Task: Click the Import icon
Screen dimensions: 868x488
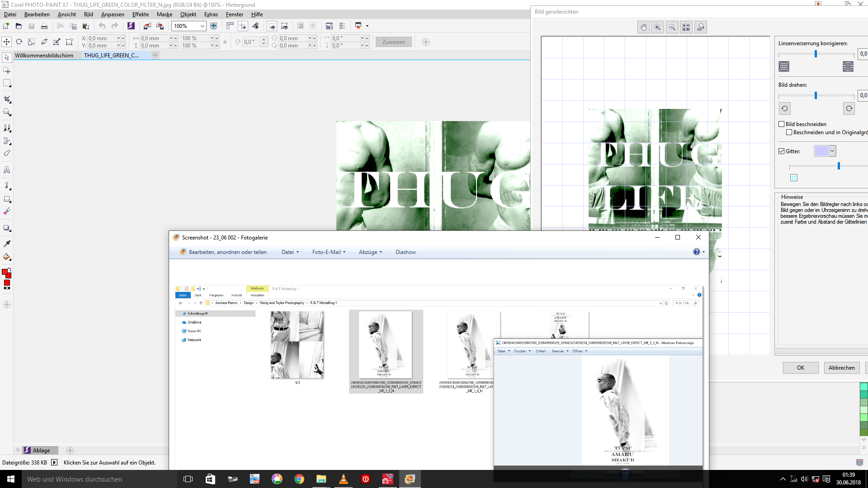Action: [147, 26]
